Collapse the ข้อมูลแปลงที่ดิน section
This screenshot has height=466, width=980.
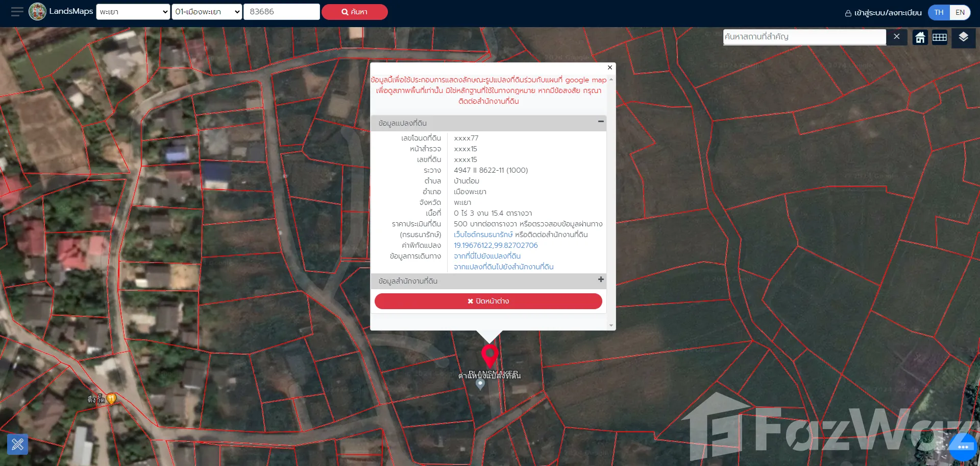[600, 122]
